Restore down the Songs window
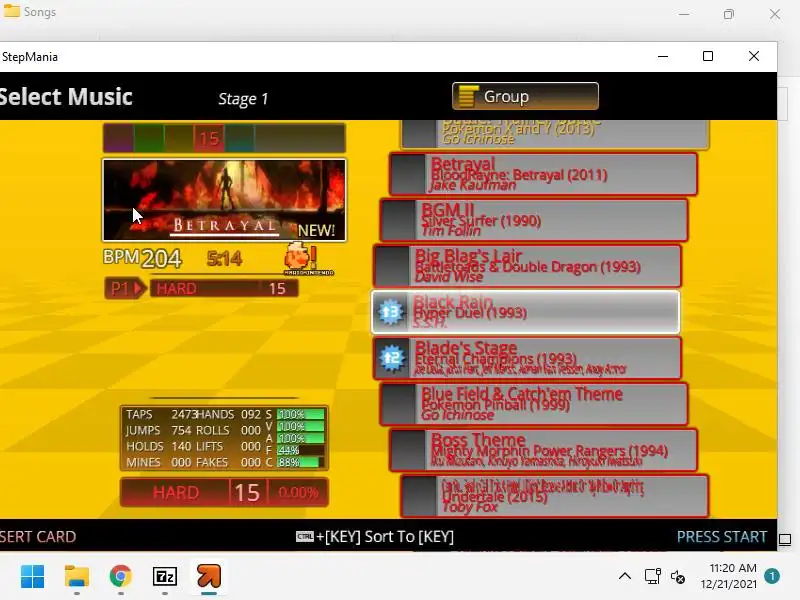Viewport: 800px width, 600px height. pos(729,14)
